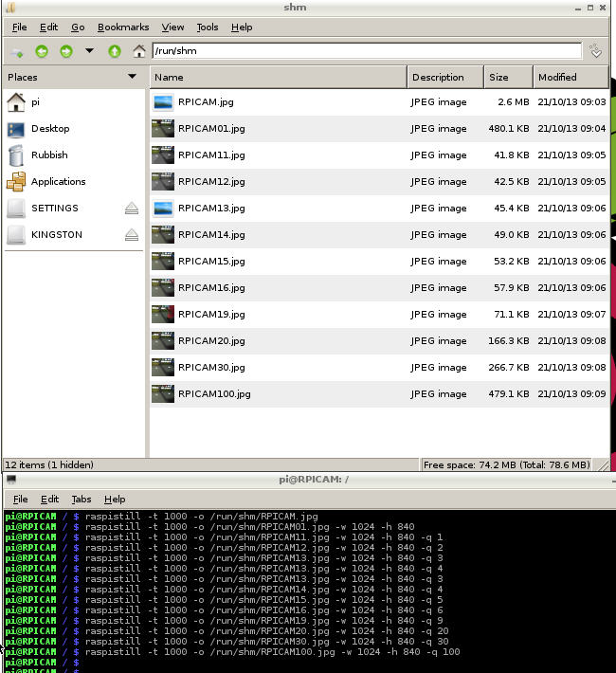This screenshot has width=616, height=673.
Task: Select the RPICAM100.jpg file thumbnail
Action: [163, 394]
